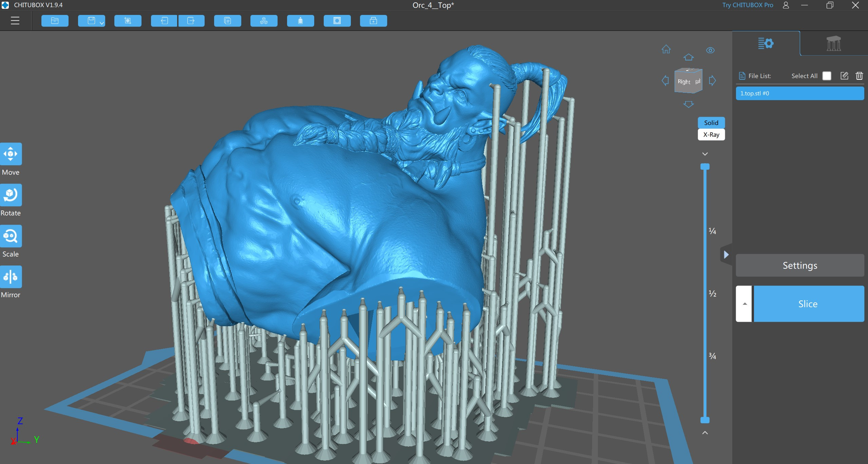Click the dig hole toolbar icon
Viewport: 868px width, 464px height.
point(337,21)
